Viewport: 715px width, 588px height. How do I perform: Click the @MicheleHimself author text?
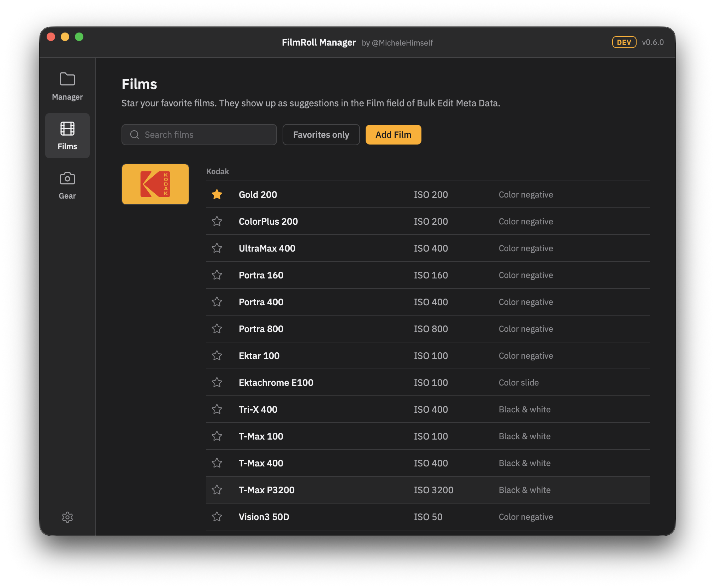click(x=402, y=43)
